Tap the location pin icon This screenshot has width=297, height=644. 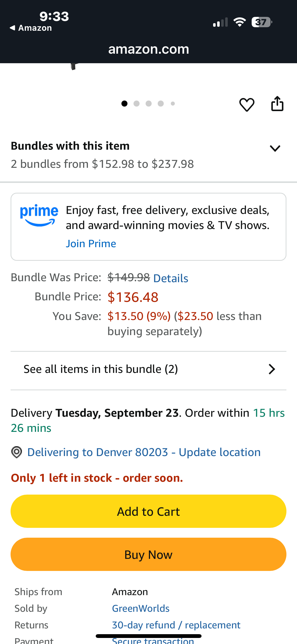17,452
